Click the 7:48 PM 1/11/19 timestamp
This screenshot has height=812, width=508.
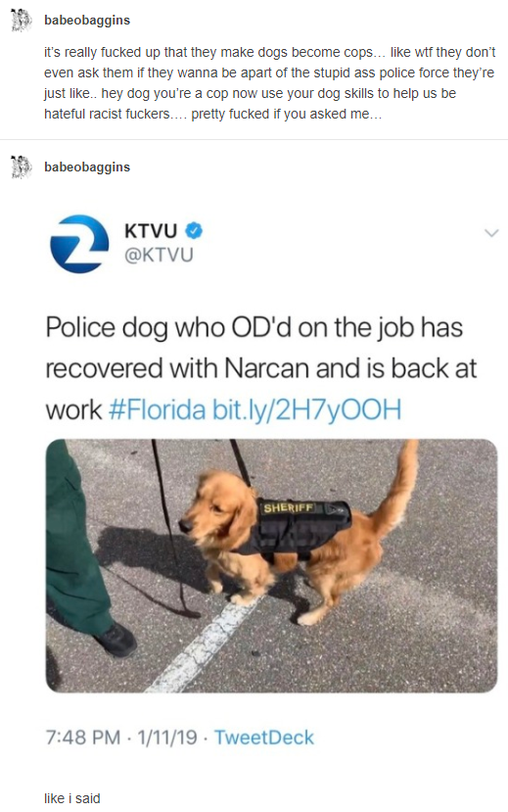point(121,738)
